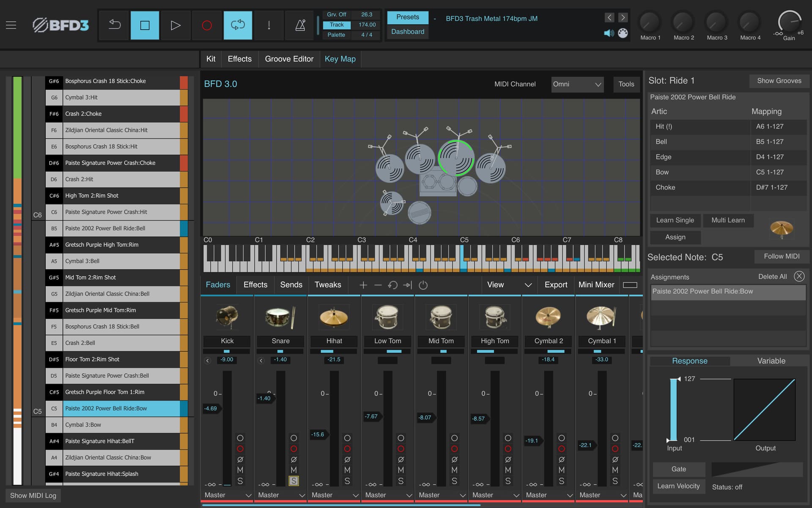Select the Tweaks mixer tab
This screenshot has width=812, height=508.
328,285
